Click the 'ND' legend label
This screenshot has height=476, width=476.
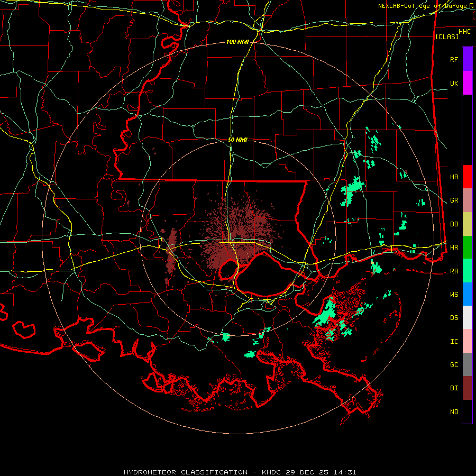pos(454,412)
